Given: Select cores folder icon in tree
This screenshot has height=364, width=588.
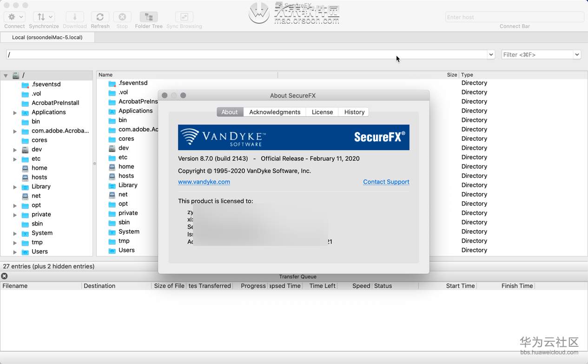Looking at the screenshot, I should coord(25,140).
